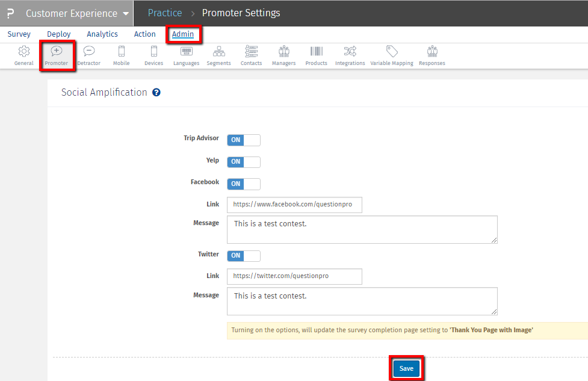Image resolution: width=588 pixels, height=381 pixels.
Task: Switch to the Analytics tab
Action: pos(102,34)
